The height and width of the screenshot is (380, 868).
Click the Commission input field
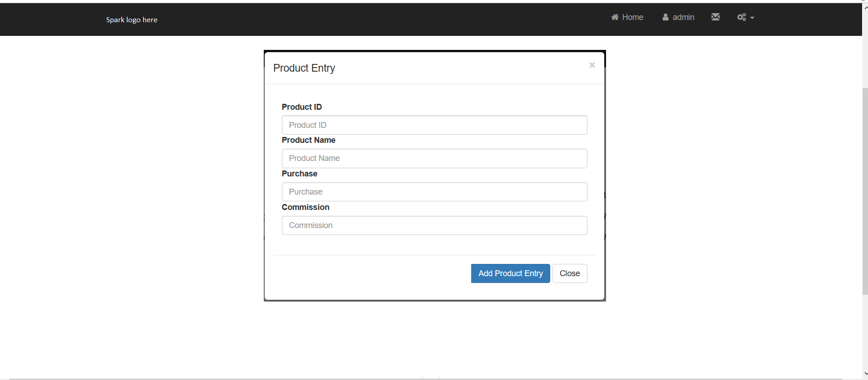click(434, 225)
